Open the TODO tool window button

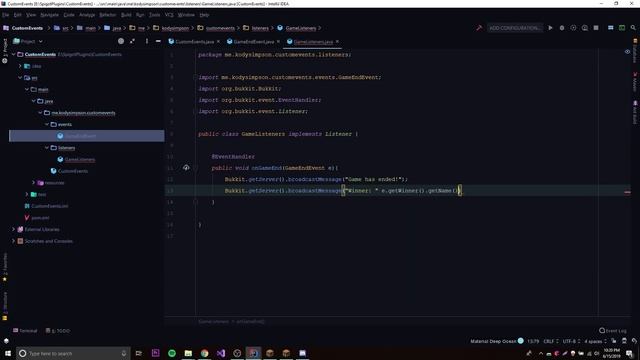tap(58, 331)
